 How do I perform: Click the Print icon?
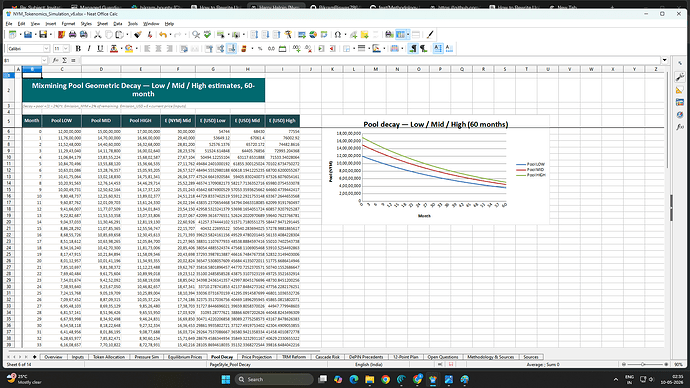coord(72,34)
